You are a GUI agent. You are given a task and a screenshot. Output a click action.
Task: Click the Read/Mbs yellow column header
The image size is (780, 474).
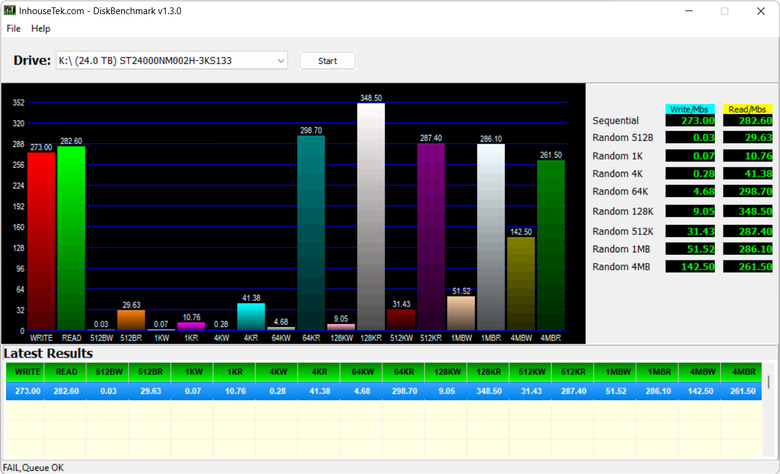[747, 109]
